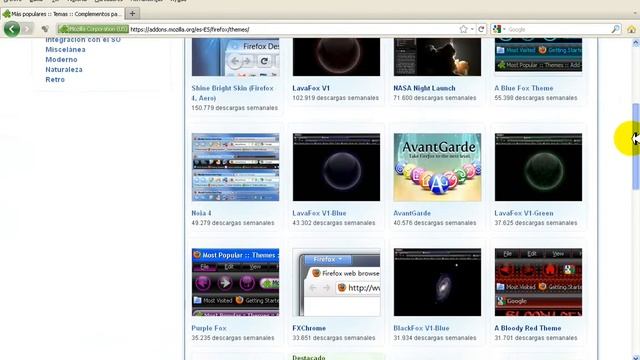This screenshot has width=640, height=360.
Task: Open the LavaFox V1-Blue theme title
Action: coord(319,213)
